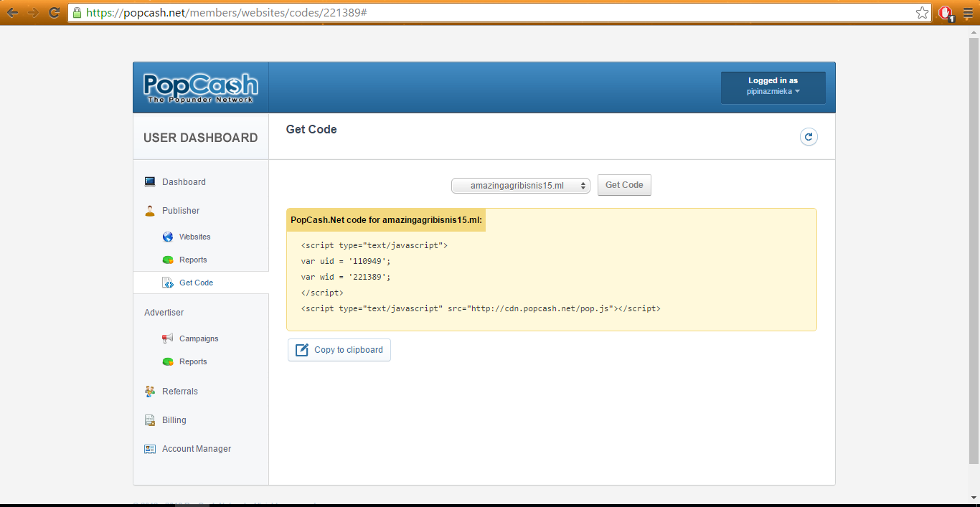Open the Billing page
This screenshot has height=507, width=980.
174,420
